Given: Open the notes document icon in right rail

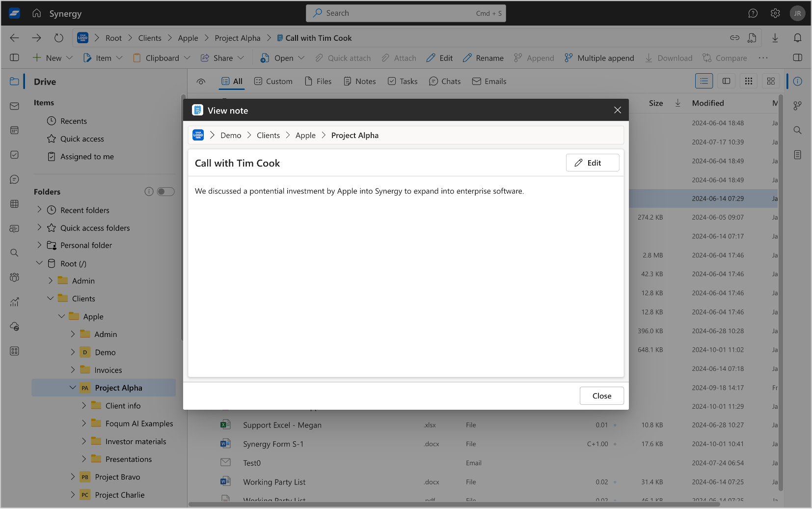Looking at the screenshot, I should coord(797,155).
